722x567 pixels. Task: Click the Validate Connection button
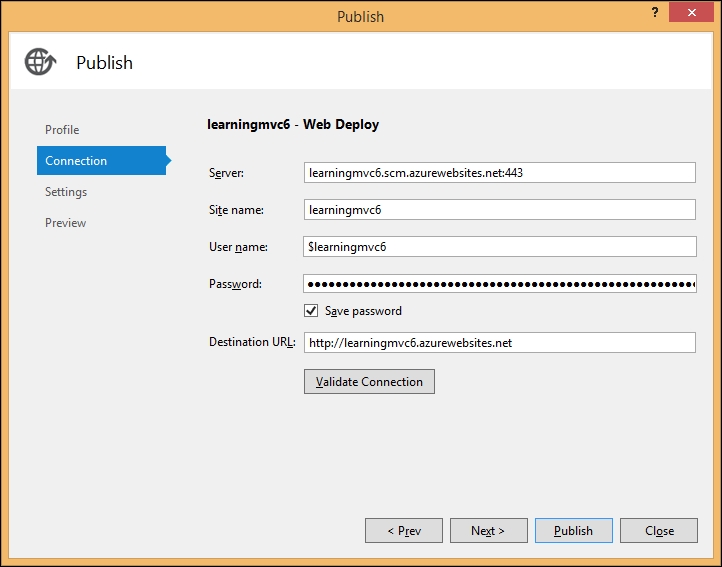click(x=369, y=381)
